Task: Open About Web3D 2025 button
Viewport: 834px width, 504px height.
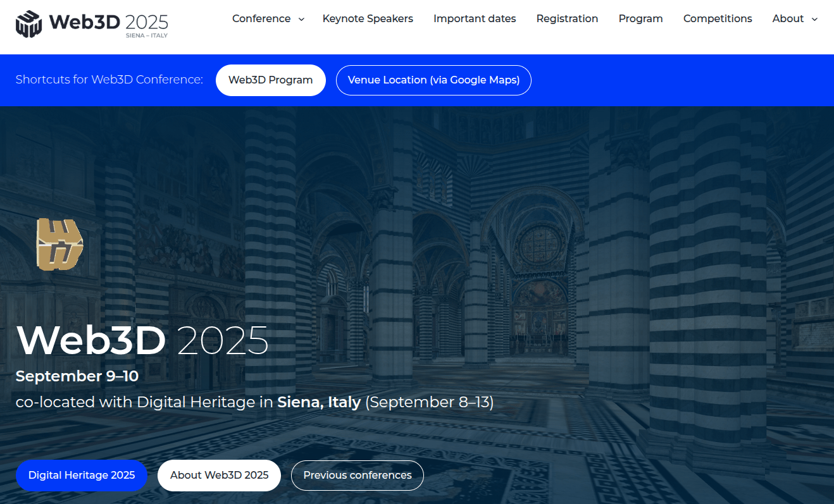Action: 219,476
